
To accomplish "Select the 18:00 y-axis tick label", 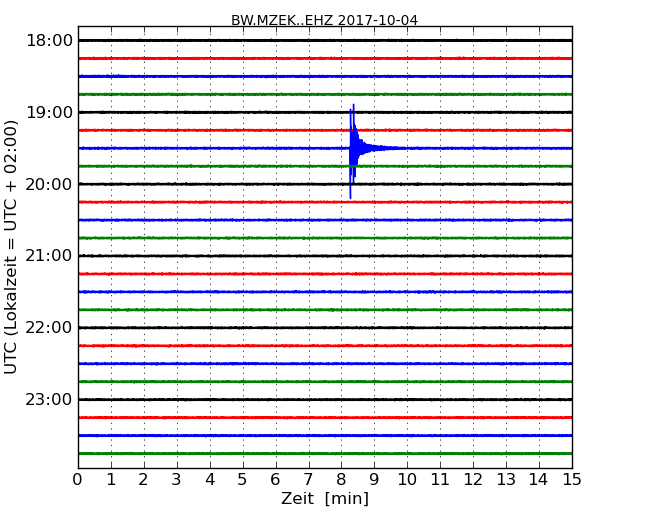I will (49, 40).
